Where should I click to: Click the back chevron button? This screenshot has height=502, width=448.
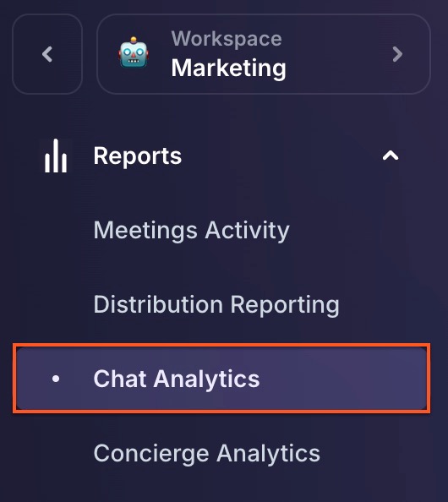tap(47, 54)
